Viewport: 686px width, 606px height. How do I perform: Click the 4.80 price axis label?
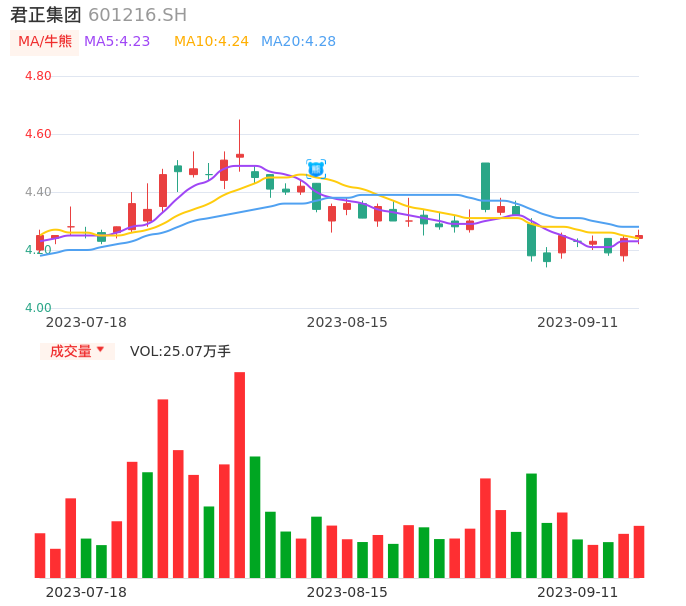pyautogui.click(x=38, y=76)
